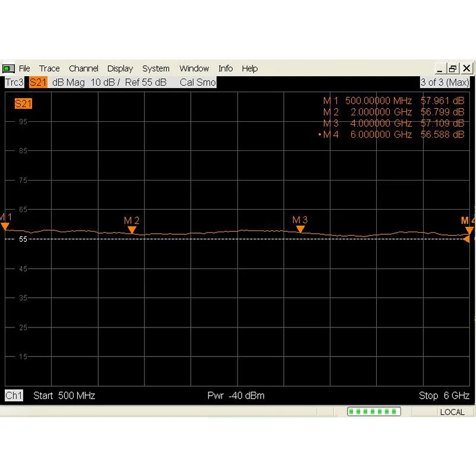
Task: Click the Stop 6 GHz frequency field
Action: 444,396
